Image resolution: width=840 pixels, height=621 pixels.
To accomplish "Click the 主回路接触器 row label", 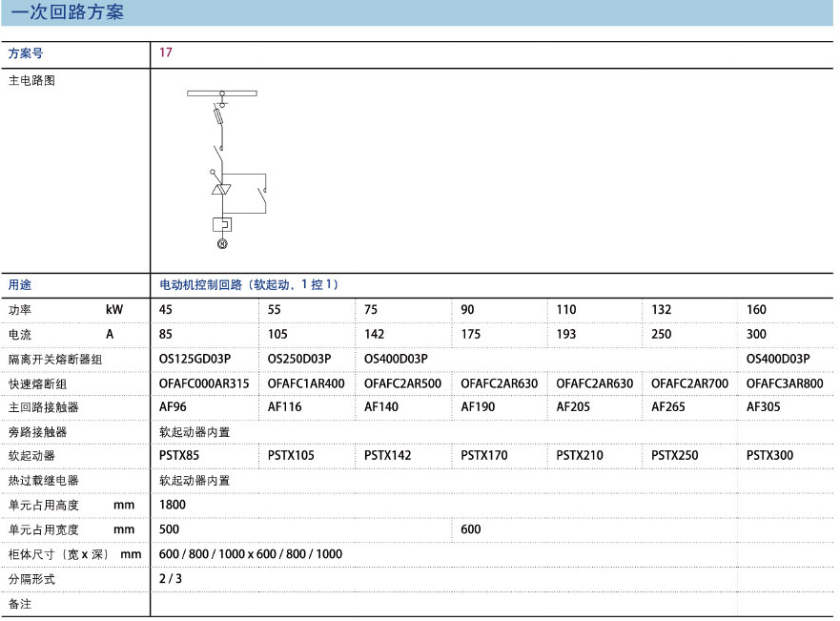I will click(x=44, y=407).
